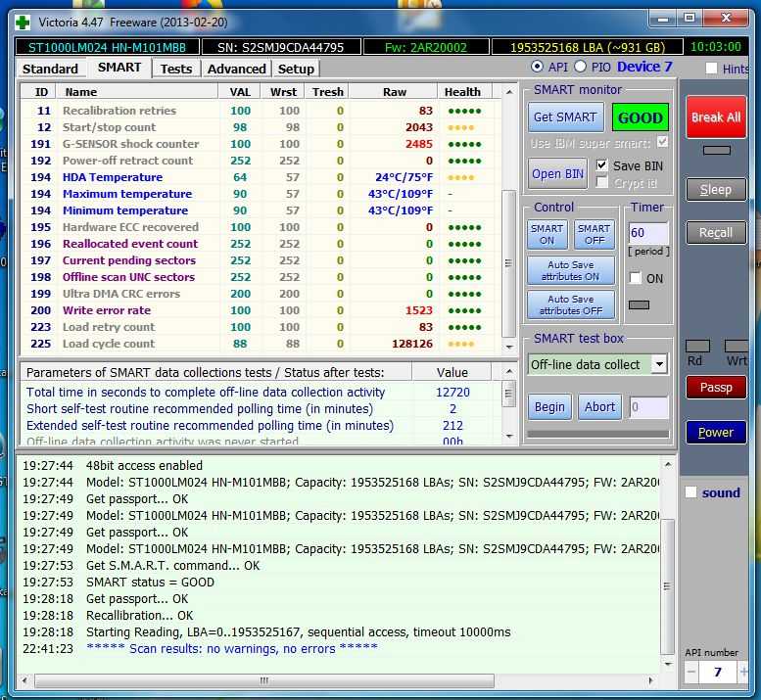761x700 pixels.
Task: Click the SMART OFF control button
Action: click(594, 235)
